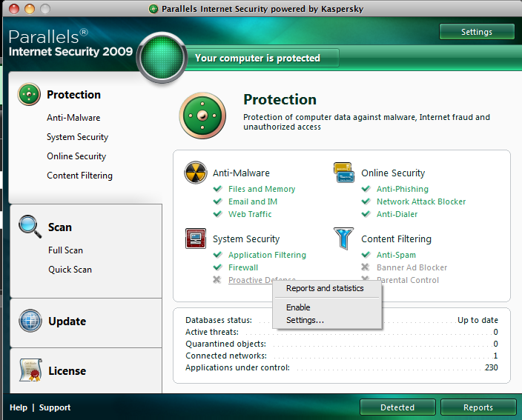Click the gray X beside Banner Ad Blocker
This screenshot has width=522, height=420.
coord(366,267)
